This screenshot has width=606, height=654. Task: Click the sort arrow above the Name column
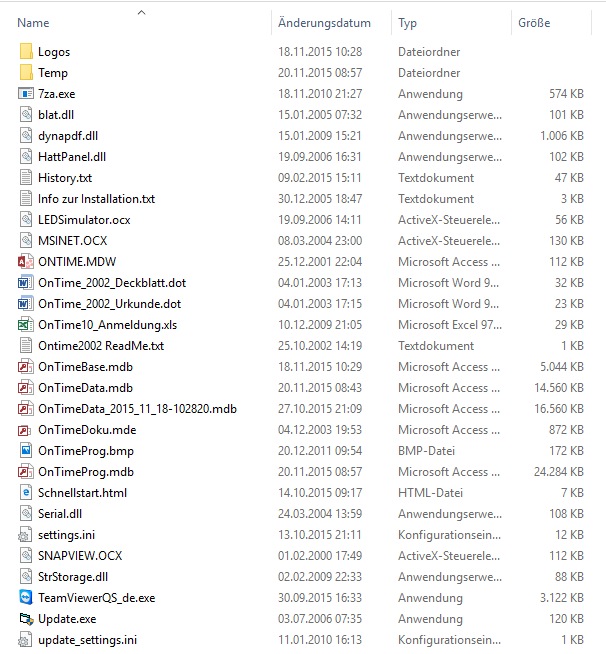click(142, 13)
